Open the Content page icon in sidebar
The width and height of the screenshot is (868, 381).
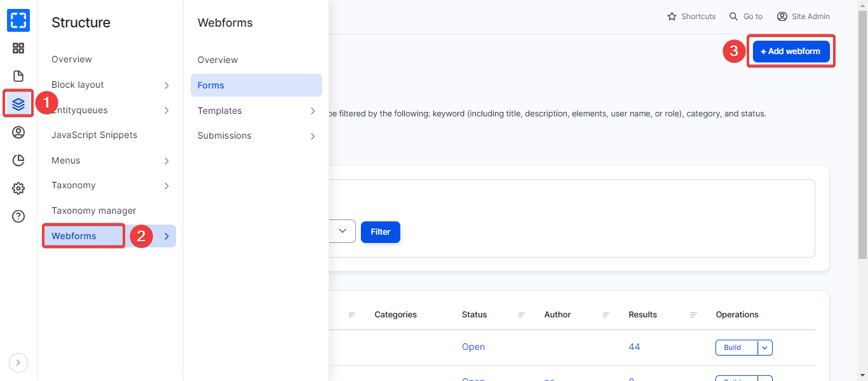pyautogui.click(x=18, y=76)
